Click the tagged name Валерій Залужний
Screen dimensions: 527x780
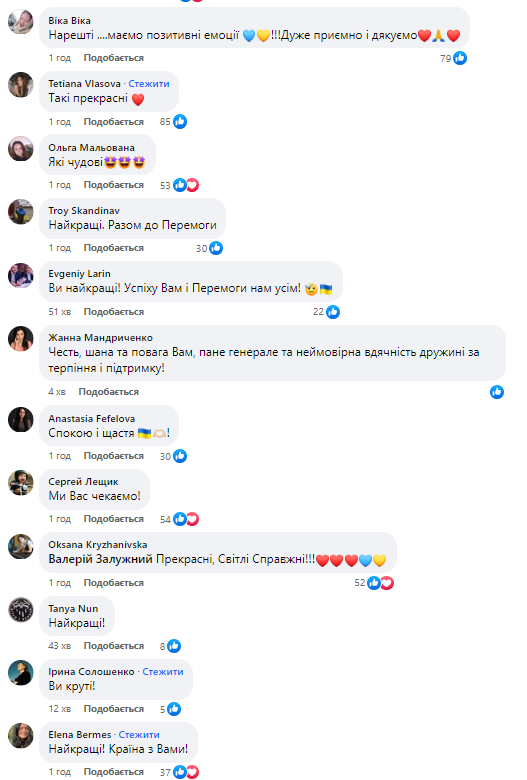(100, 559)
